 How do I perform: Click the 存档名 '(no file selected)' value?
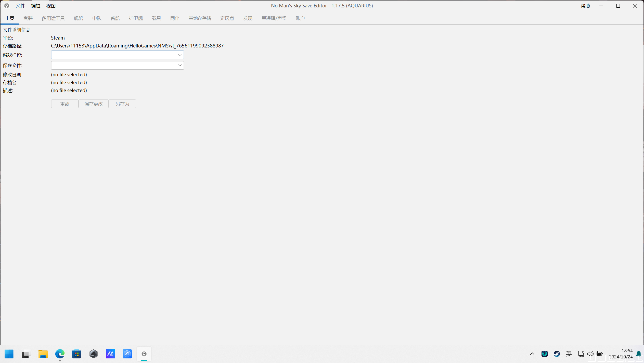pyautogui.click(x=69, y=82)
